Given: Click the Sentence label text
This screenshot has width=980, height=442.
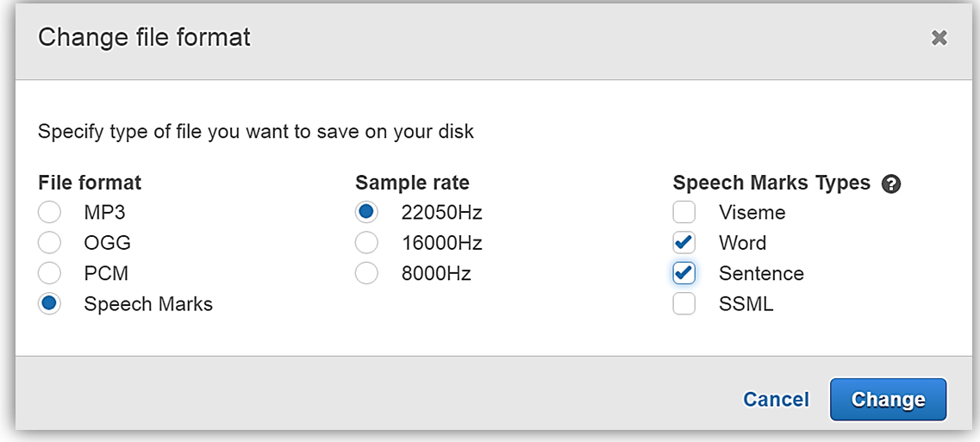Looking at the screenshot, I should (761, 274).
